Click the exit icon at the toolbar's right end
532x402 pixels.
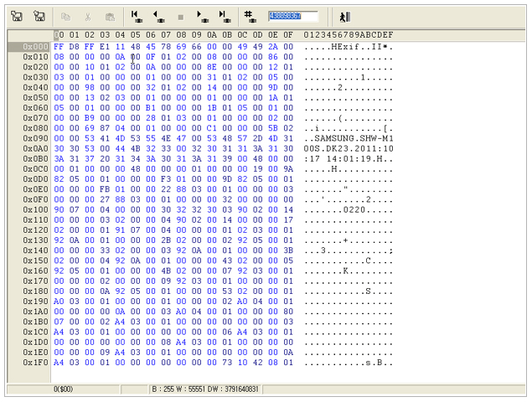click(x=345, y=16)
